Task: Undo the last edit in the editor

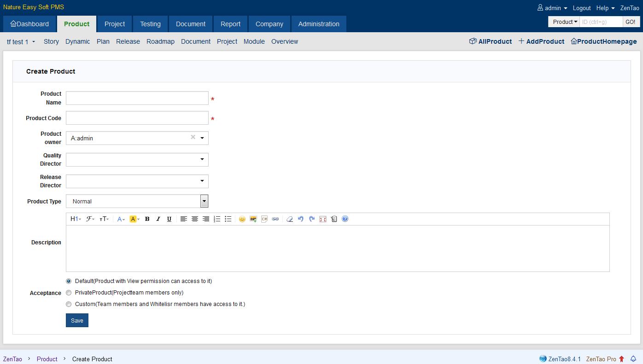Action: (x=301, y=219)
